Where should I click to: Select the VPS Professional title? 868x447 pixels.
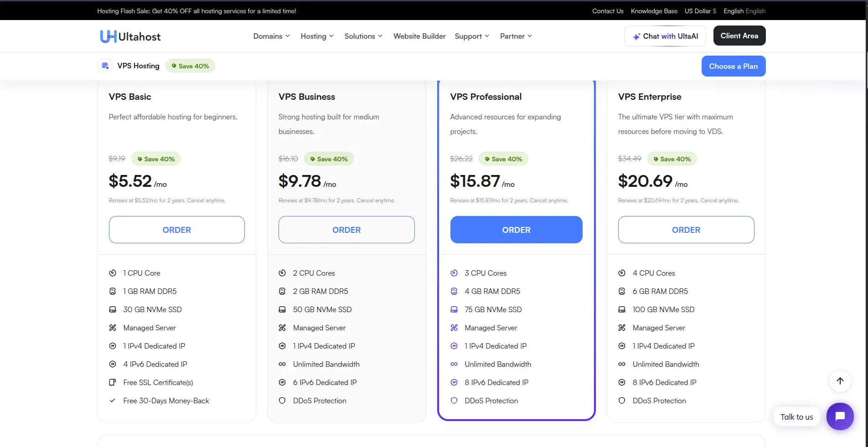click(486, 97)
